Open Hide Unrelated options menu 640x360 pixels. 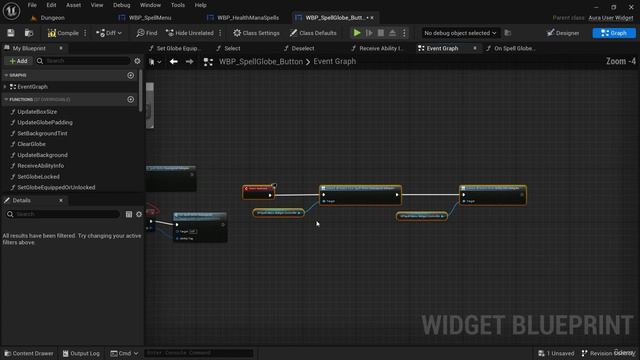220,33
